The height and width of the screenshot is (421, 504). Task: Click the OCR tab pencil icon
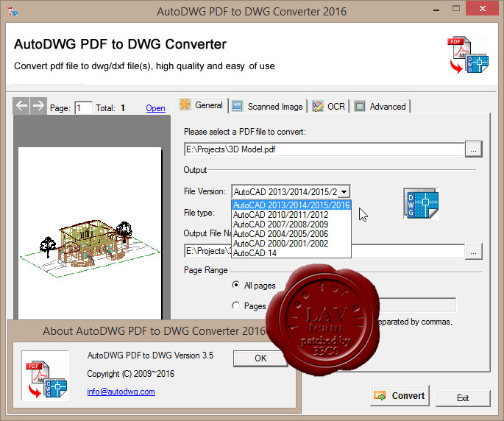318,107
